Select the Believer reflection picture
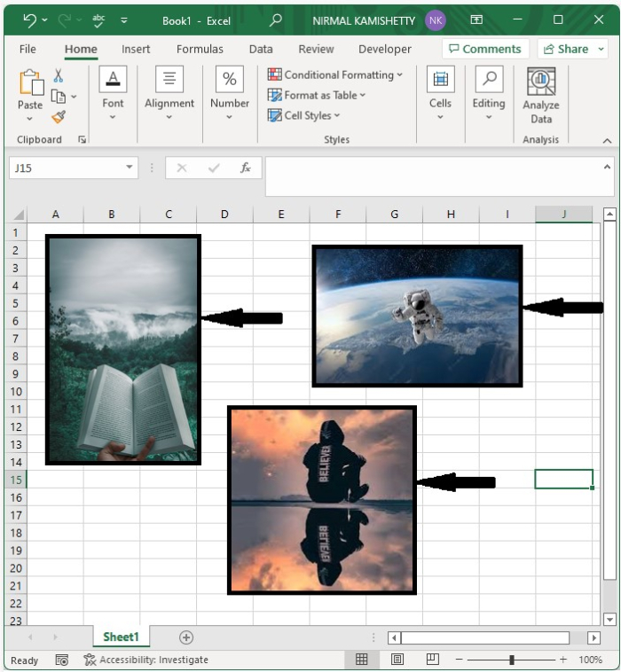This screenshot has height=672, width=621. point(322,500)
